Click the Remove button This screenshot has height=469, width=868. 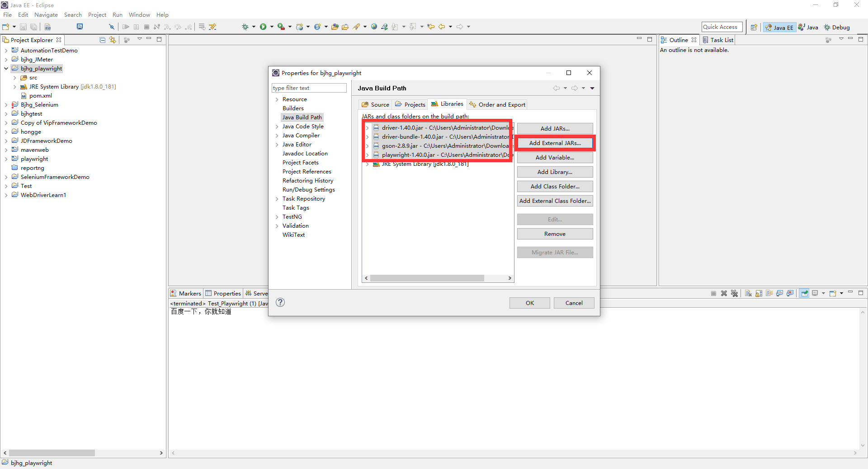[555, 234]
